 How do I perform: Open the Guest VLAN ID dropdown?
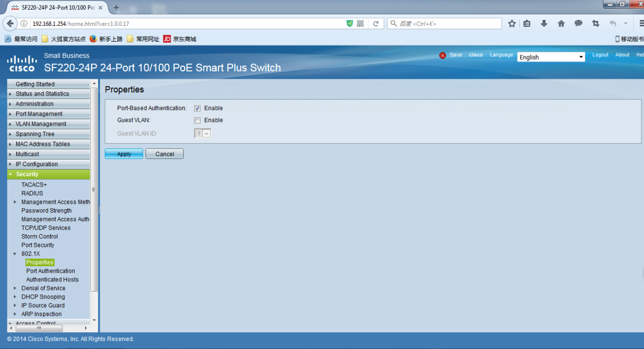pyautogui.click(x=202, y=133)
